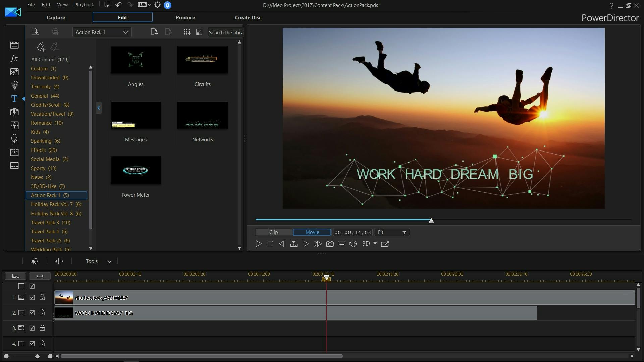Click the Play button in preview
Image resolution: width=644 pixels, height=362 pixels.
258,244
